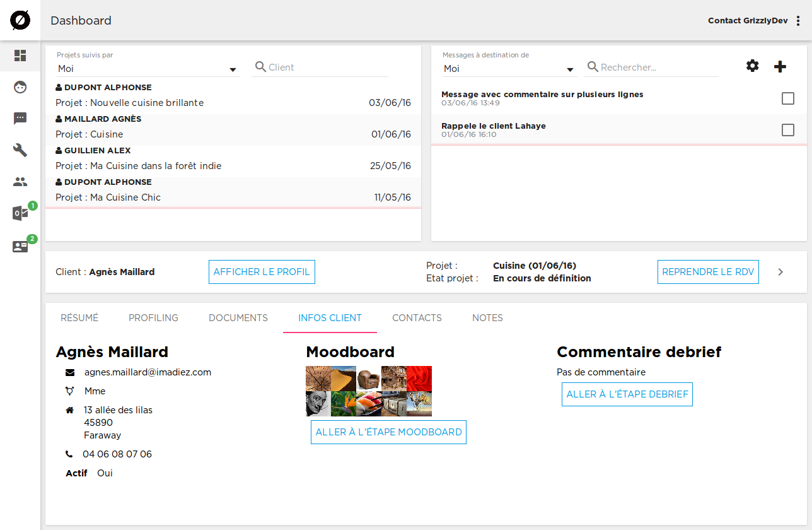Click the AFFICHER LE PROFIL button
The width and height of the screenshot is (812, 530).
click(262, 272)
